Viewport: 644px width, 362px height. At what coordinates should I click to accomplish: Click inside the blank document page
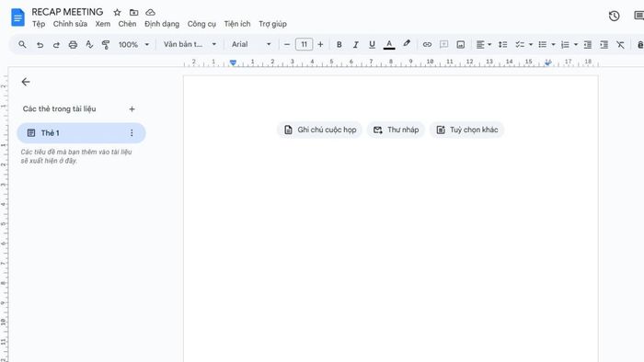pos(391,219)
